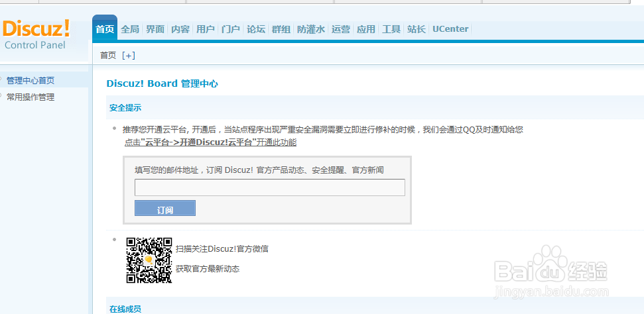
Task: Click the 推荐您开通云平台 security notice text
Action: [x=323, y=130]
